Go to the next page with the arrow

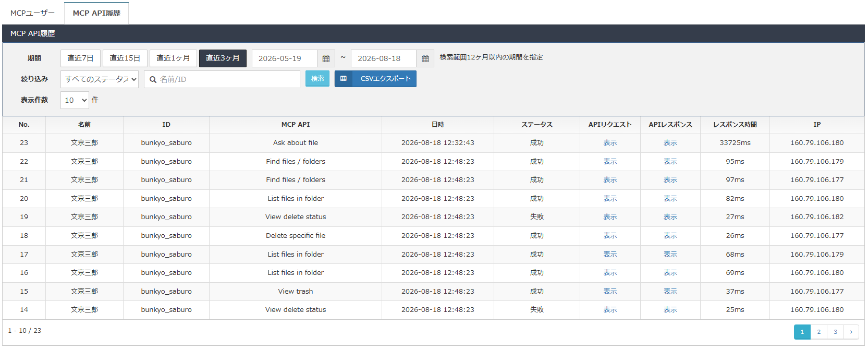tap(851, 332)
